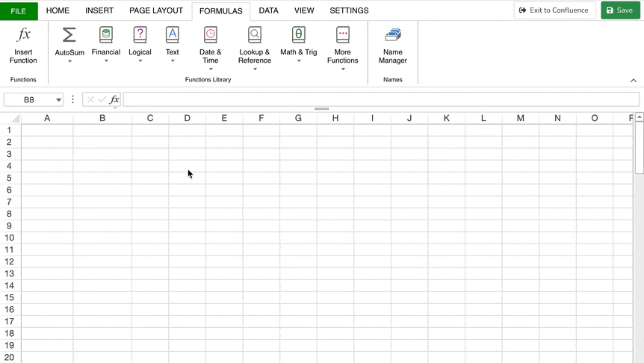Select column O header
Image resolution: width=644 pixels, height=363 pixels.
[594, 118]
